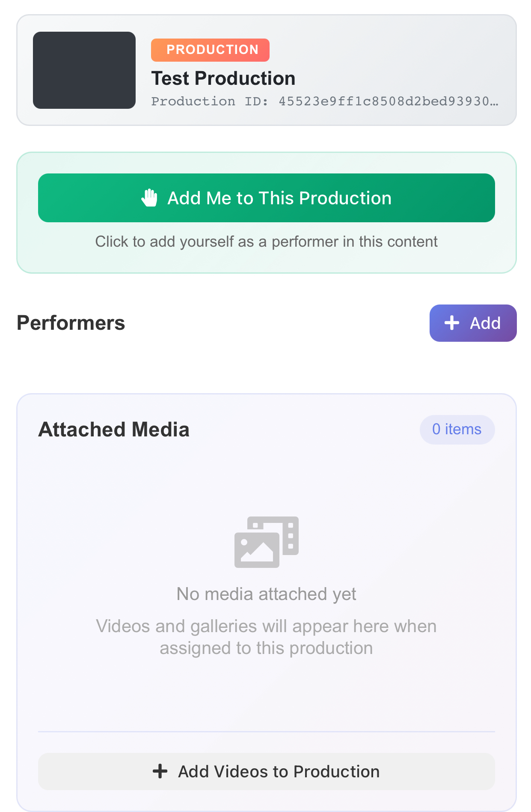
Task: Click the divider line above Add Videos
Action: click(266, 731)
